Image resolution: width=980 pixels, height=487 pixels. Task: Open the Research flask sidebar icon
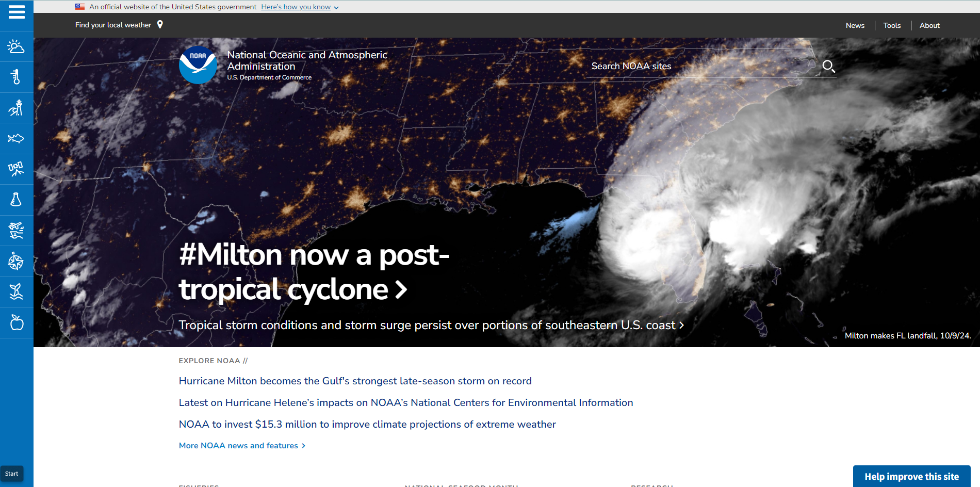tap(17, 200)
